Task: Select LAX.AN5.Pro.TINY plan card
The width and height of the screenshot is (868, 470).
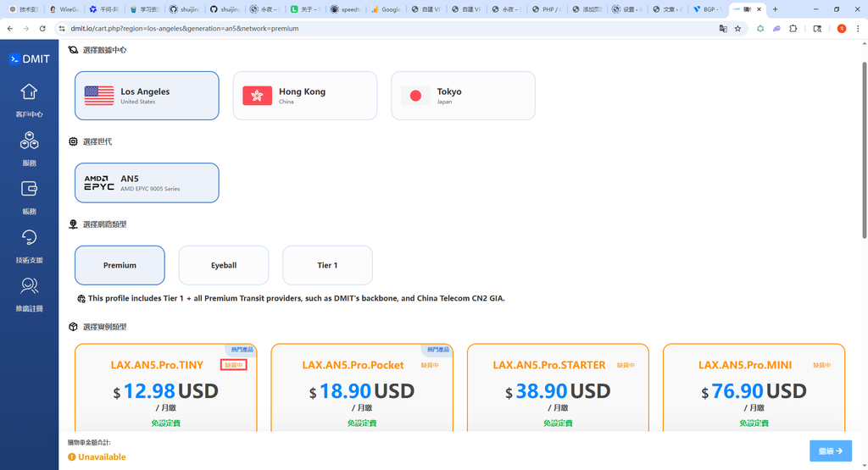Action: 166,388
